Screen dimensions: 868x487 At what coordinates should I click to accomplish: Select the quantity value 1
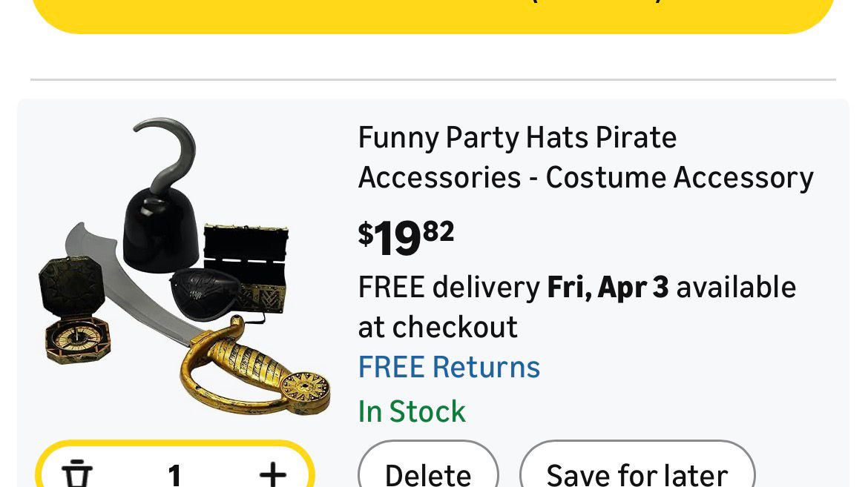175,473
